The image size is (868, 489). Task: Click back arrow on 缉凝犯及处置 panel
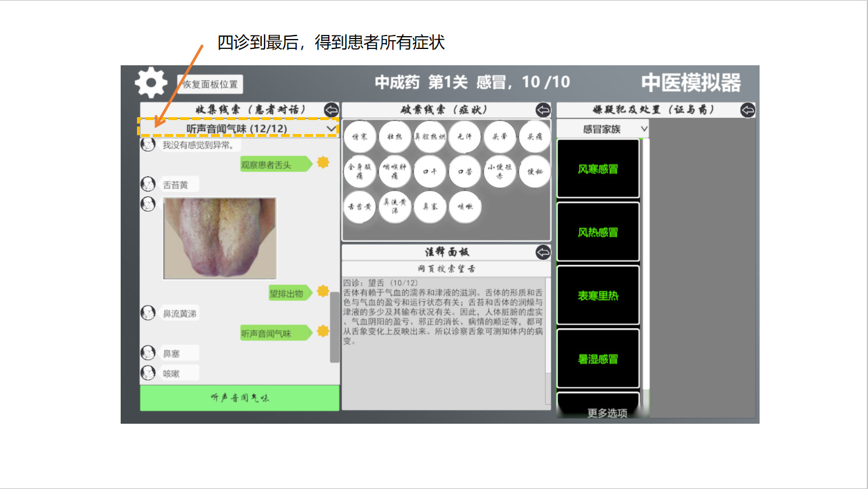click(x=747, y=110)
